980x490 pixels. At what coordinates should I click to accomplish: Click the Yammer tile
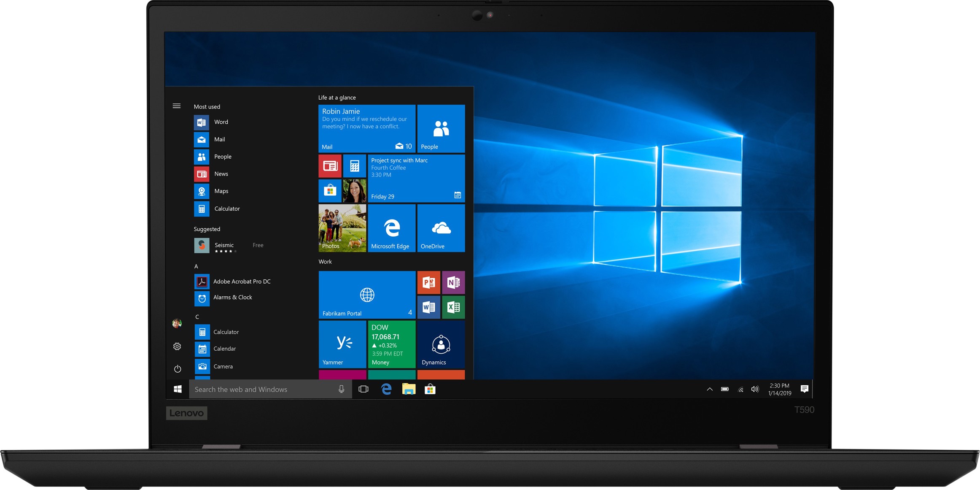[x=342, y=344]
